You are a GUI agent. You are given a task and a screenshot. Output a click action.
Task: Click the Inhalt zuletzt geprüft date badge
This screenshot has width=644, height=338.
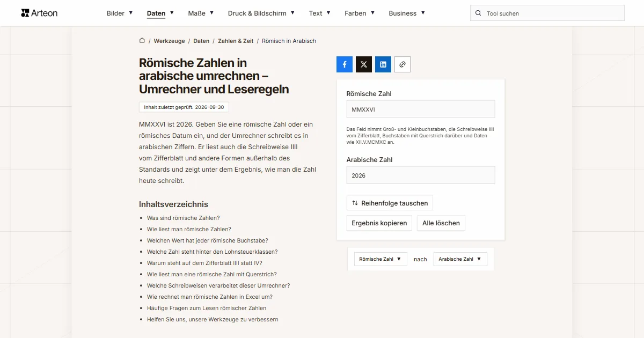(x=184, y=107)
